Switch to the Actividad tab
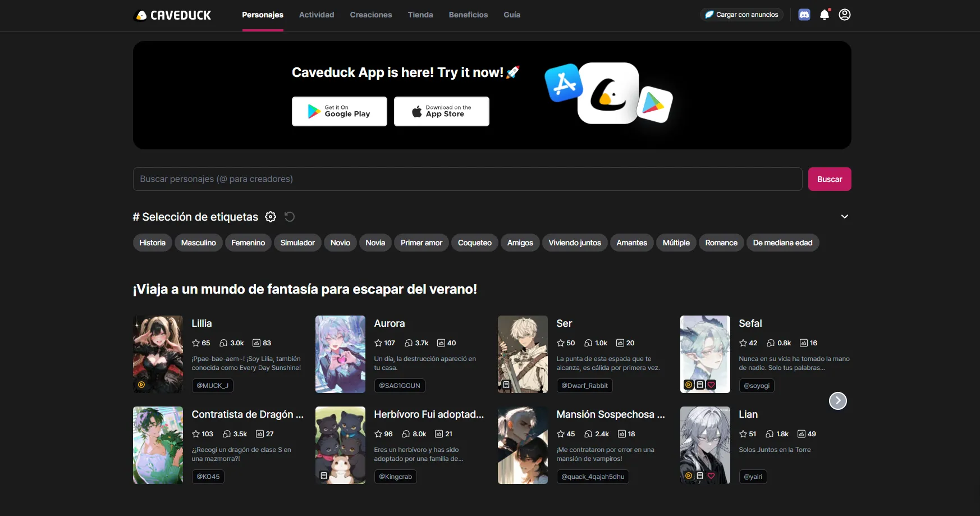The image size is (980, 516). 316,15
